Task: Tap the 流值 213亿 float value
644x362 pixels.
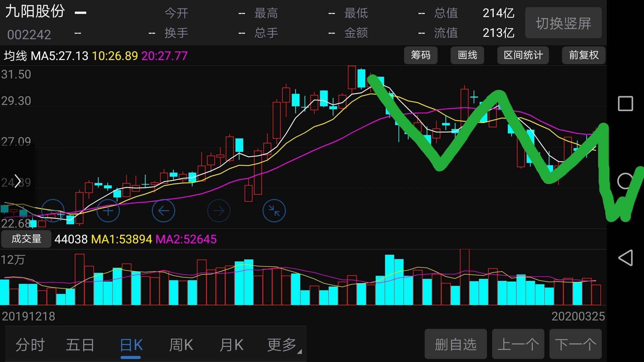Action: click(498, 33)
